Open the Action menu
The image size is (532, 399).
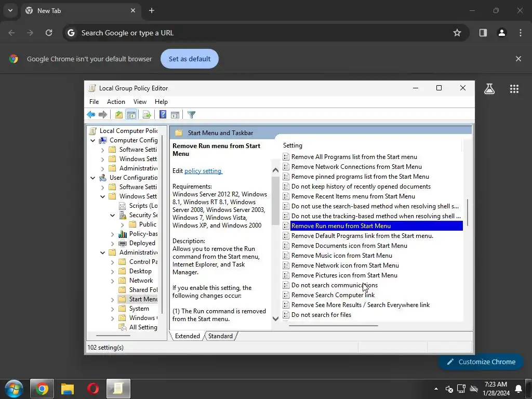point(116,102)
